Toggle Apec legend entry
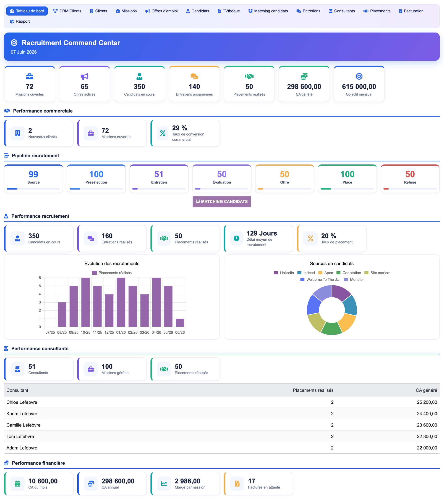 (x=326, y=273)
